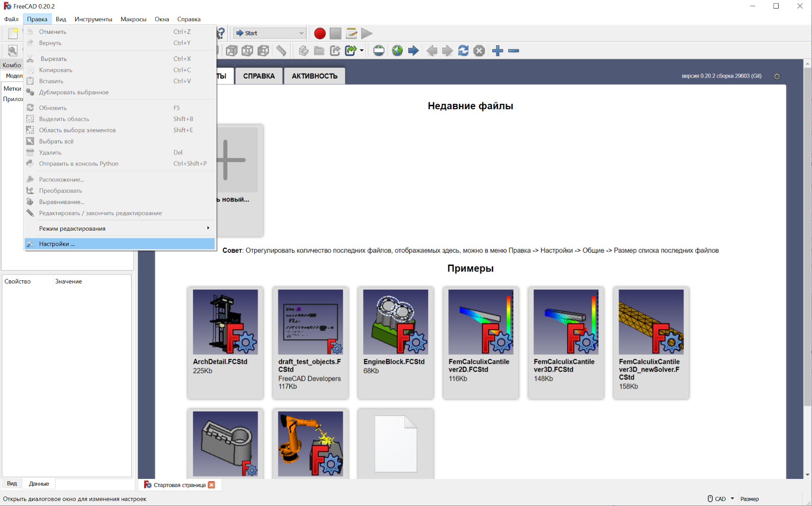Open the FemCalculixCantilever2D.FCStd example
Viewport: 812px width, 506px height.
point(481,343)
